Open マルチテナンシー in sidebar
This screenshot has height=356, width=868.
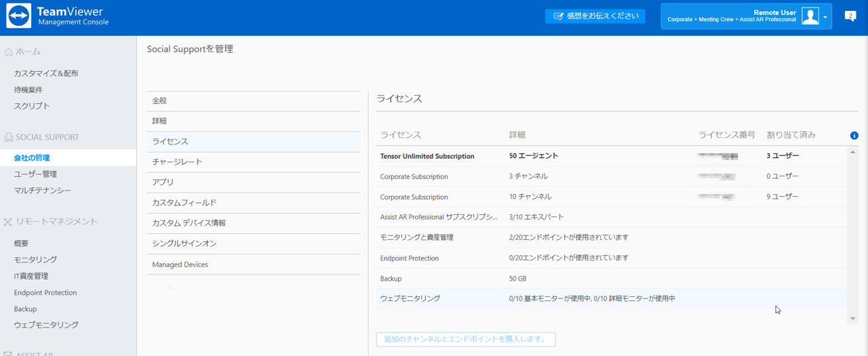[x=42, y=191]
